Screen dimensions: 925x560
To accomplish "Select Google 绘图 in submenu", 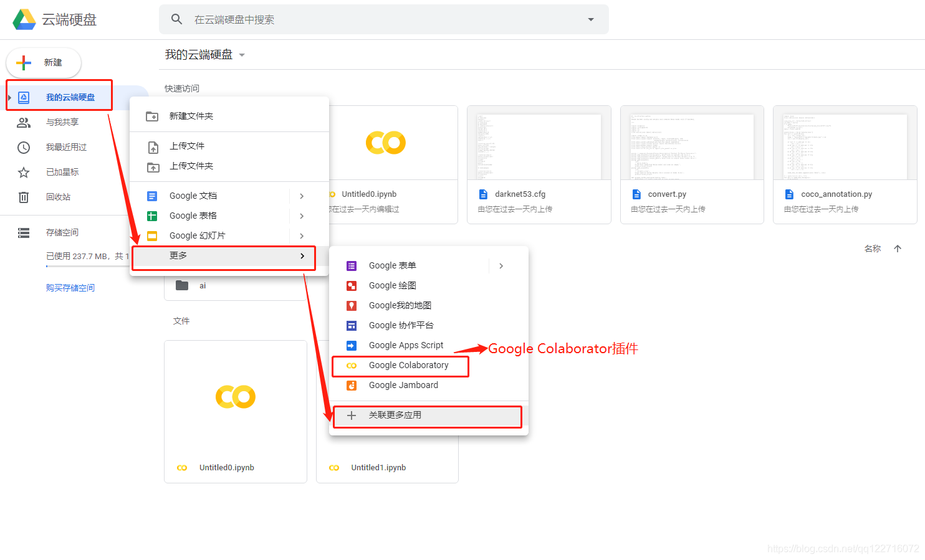I will (x=429, y=285).
